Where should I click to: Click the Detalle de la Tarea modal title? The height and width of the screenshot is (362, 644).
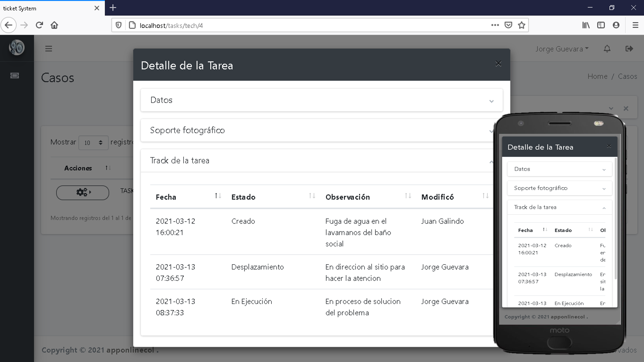(x=187, y=65)
